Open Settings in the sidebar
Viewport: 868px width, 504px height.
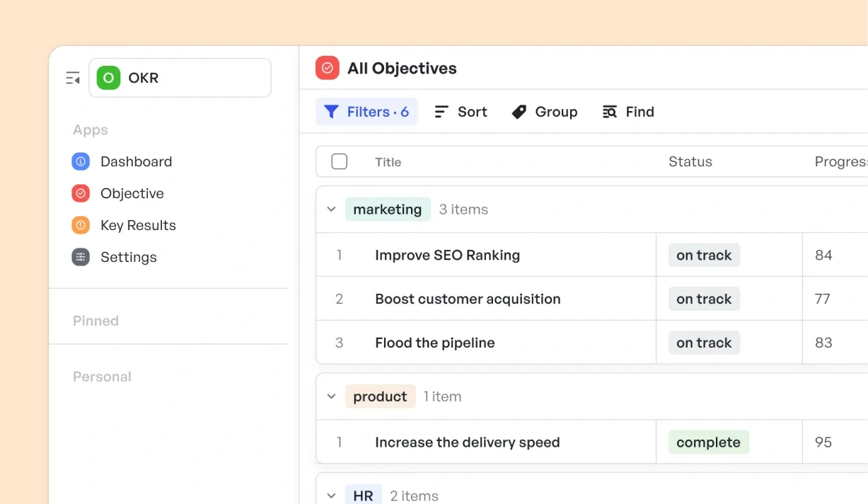pos(129,257)
